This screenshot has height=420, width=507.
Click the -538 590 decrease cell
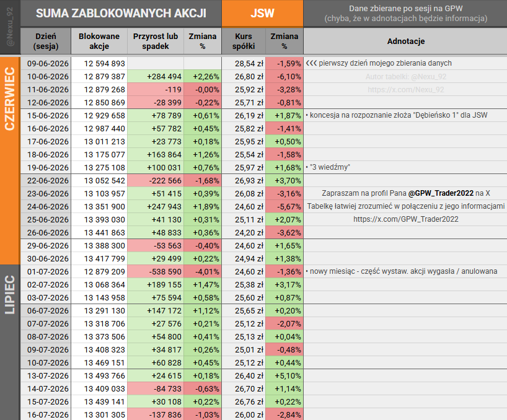(x=156, y=271)
